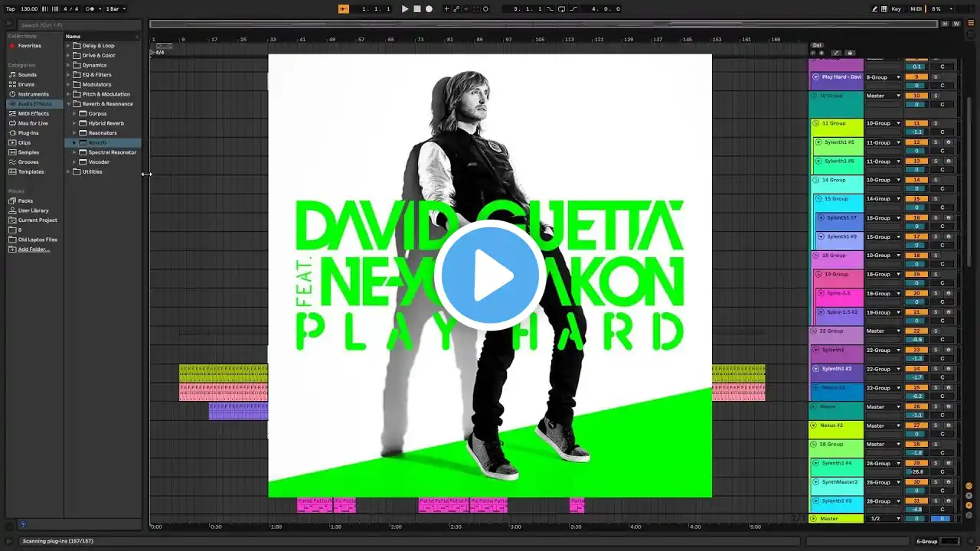980x551 pixels.
Task: Open Current Project place
Action: [x=38, y=220]
